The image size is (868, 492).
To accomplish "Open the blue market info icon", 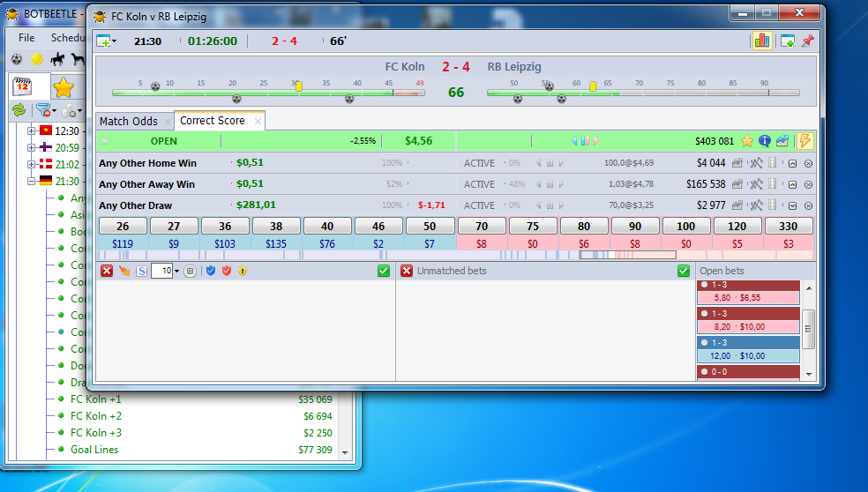I will pyautogui.click(x=765, y=141).
